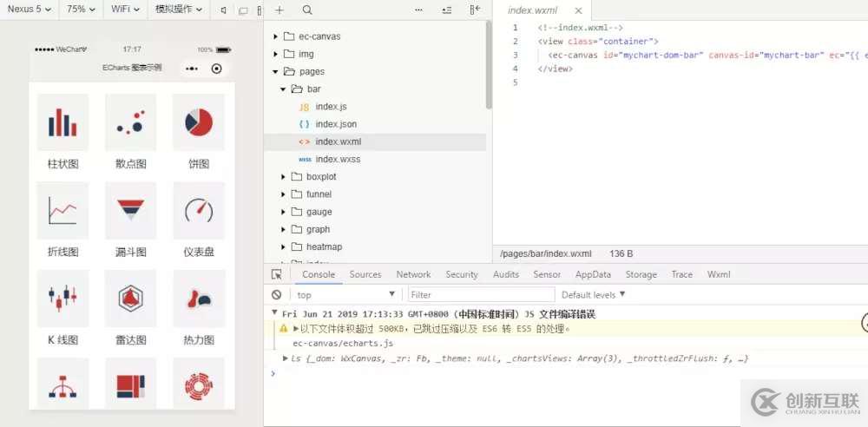
Task: Open the 饼图 pie chart icon
Action: [199, 122]
